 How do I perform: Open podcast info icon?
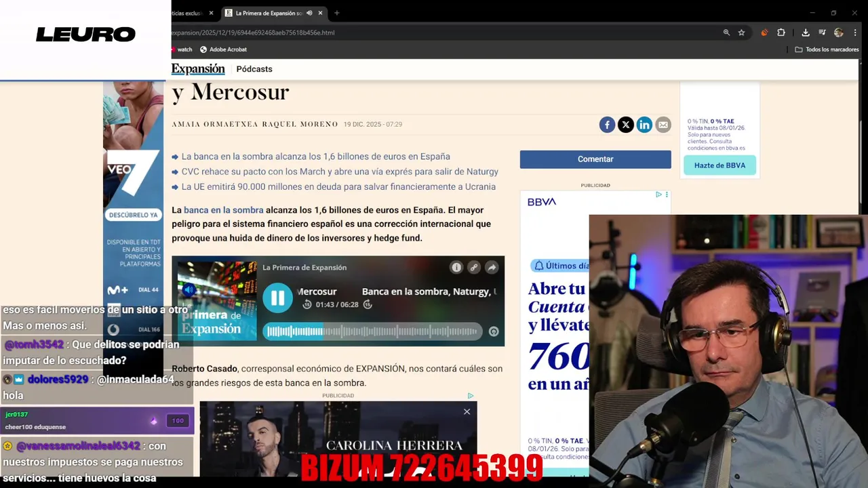[x=456, y=268]
